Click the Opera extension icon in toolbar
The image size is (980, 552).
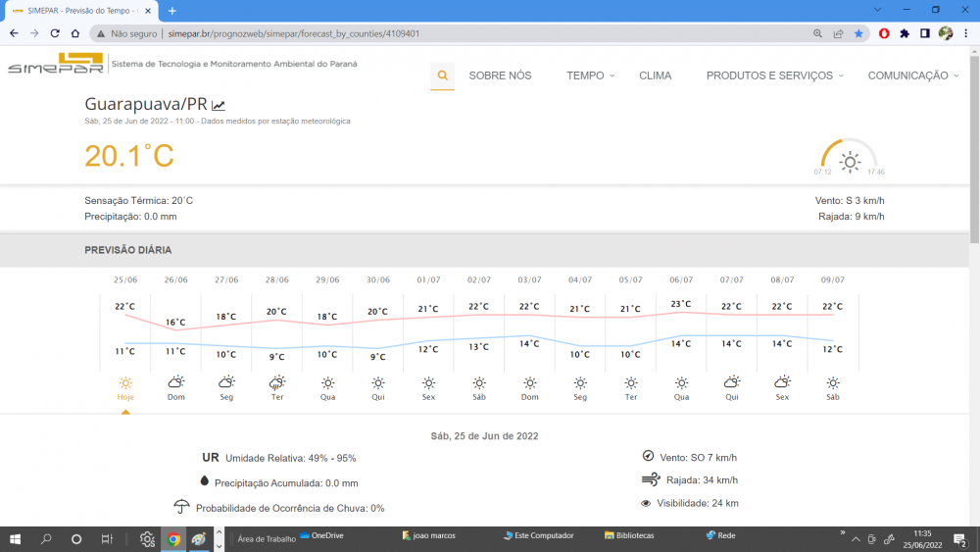click(x=884, y=33)
